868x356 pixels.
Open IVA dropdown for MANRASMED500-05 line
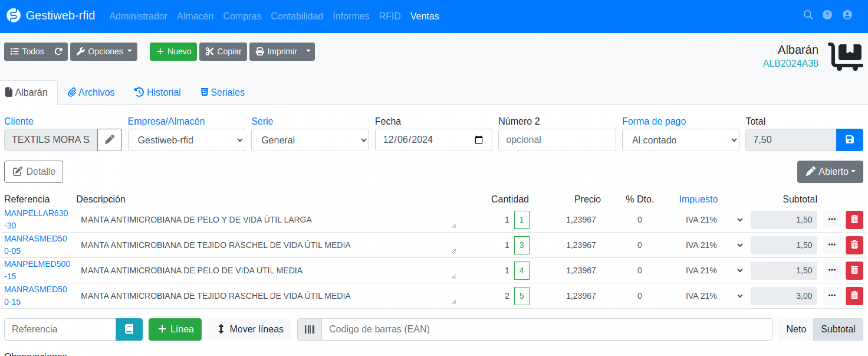(x=714, y=245)
